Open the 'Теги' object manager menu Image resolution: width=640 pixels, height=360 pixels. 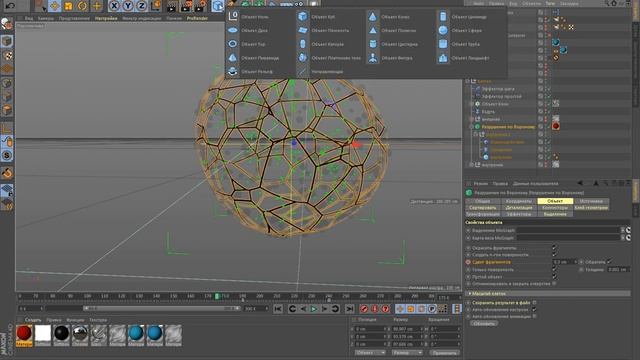tap(550, 3)
